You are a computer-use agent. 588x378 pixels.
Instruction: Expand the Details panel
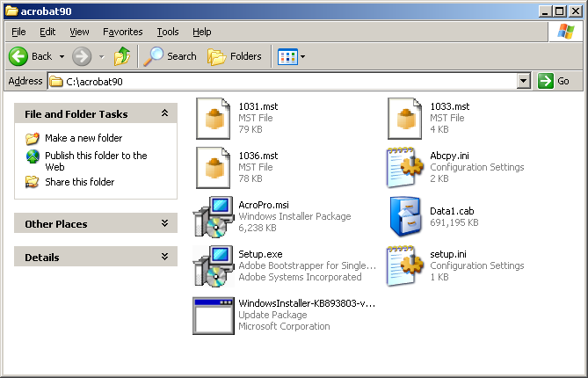pos(164,258)
